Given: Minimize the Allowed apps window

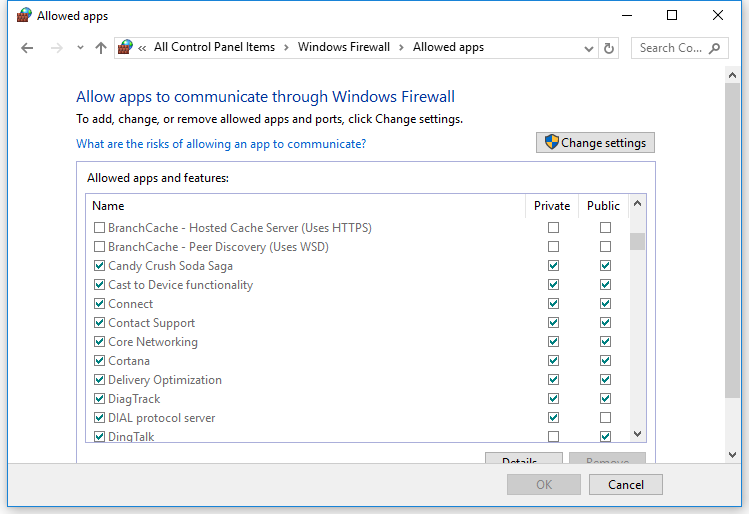Looking at the screenshot, I should click(627, 15).
